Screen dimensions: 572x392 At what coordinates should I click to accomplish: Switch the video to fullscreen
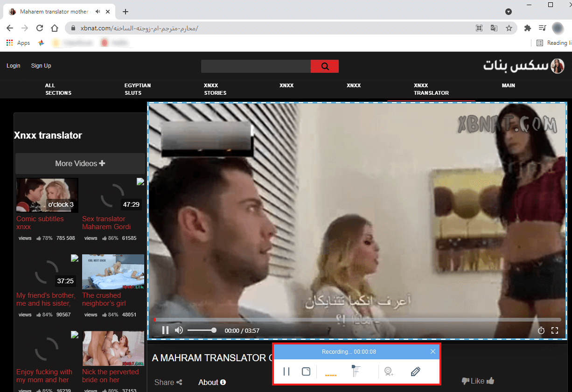[555, 330]
